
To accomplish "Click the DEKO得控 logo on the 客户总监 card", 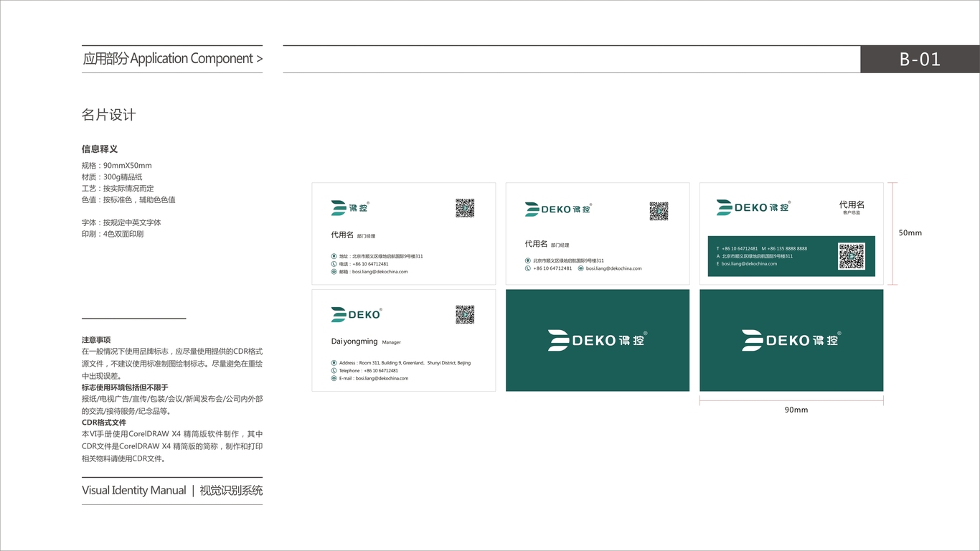I will (753, 207).
